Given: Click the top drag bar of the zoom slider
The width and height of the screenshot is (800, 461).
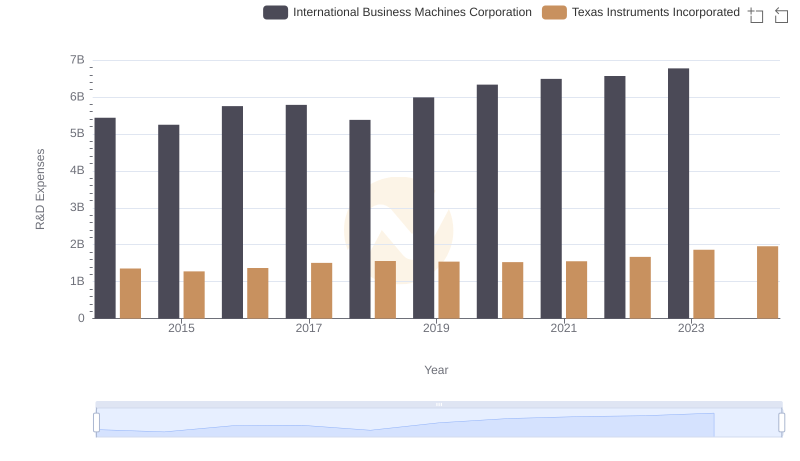Looking at the screenshot, I should click(439, 404).
